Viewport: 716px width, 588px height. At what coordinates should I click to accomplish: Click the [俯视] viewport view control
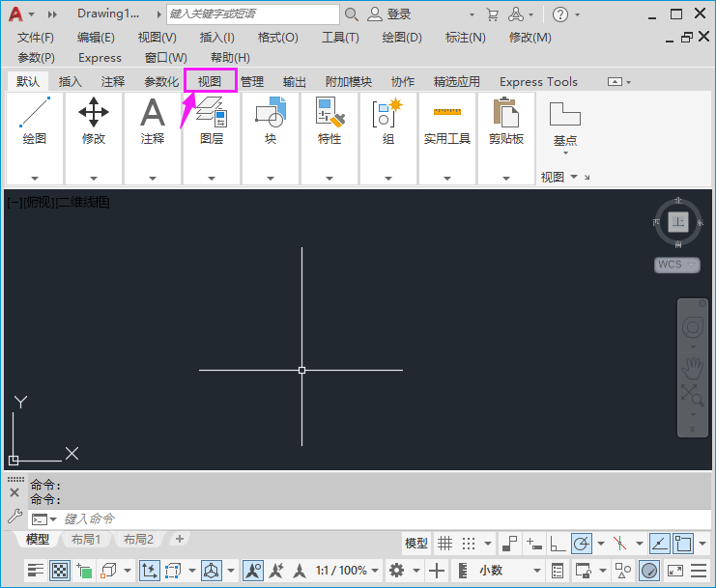pos(40,202)
